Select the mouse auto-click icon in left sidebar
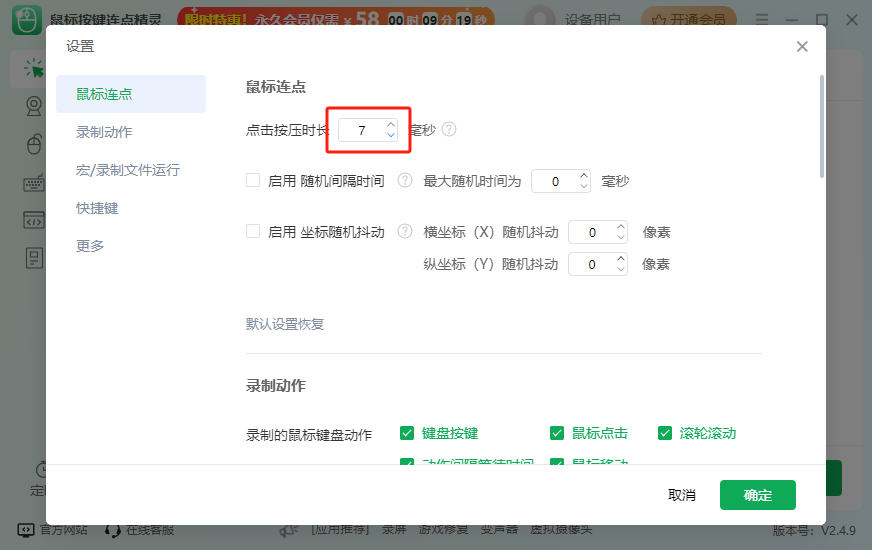This screenshot has width=872, height=550. tap(33, 69)
